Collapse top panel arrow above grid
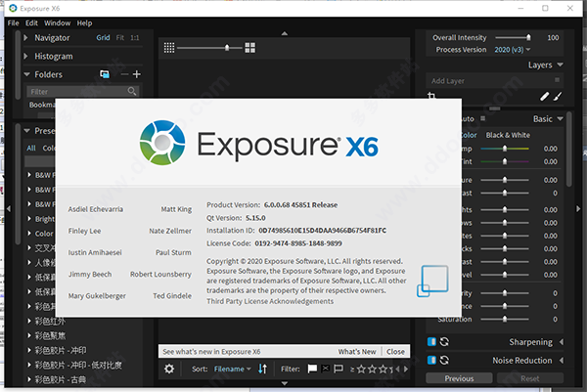This screenshot has width=587, height=392. click(285, 33)
